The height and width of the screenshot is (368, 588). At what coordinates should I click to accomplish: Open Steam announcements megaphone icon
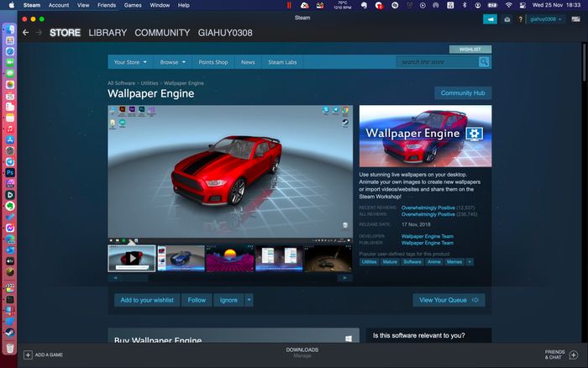click(x=490, y=19)
